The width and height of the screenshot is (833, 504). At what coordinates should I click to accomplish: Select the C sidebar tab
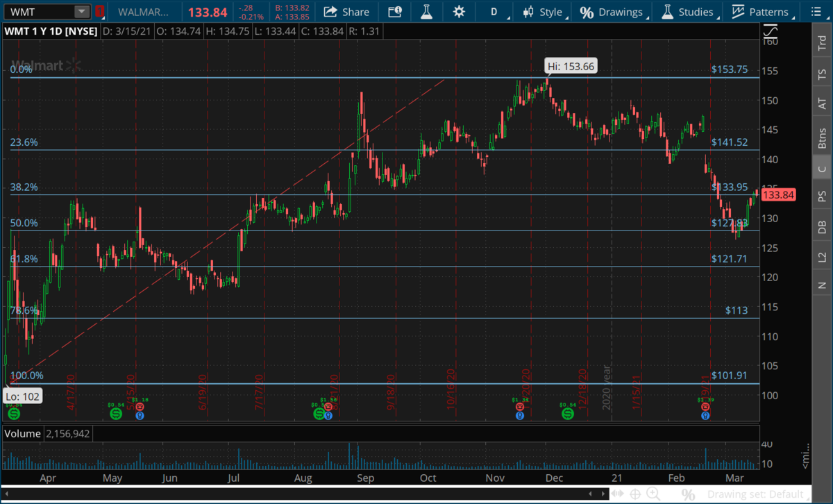(x=822, y=169)
